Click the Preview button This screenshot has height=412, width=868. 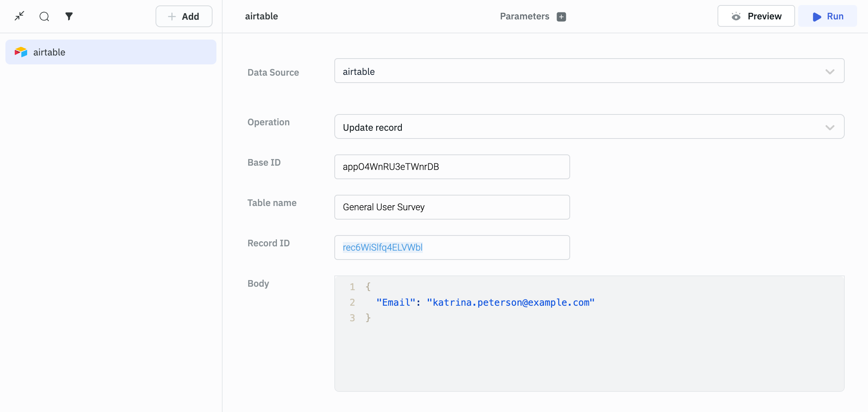click(756, 16)
